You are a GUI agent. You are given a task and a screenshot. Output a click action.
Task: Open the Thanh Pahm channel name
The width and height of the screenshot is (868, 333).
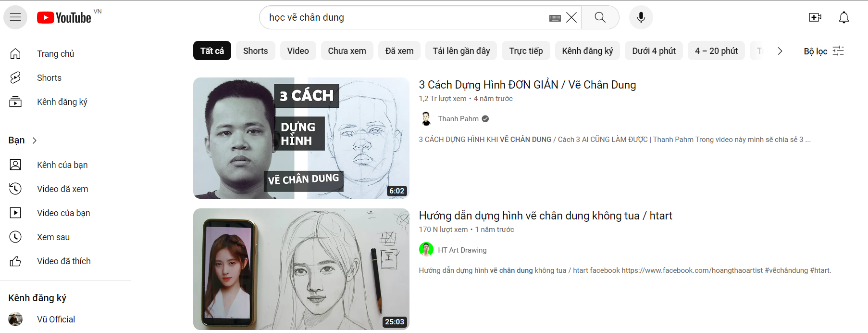[x=459, y=119]
